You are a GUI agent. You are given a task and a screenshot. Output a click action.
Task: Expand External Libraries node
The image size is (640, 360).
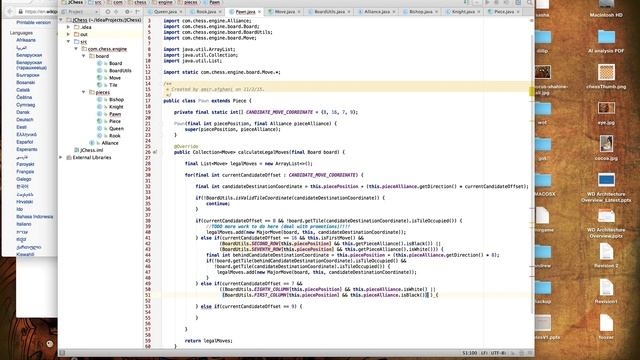coord(61,157)
